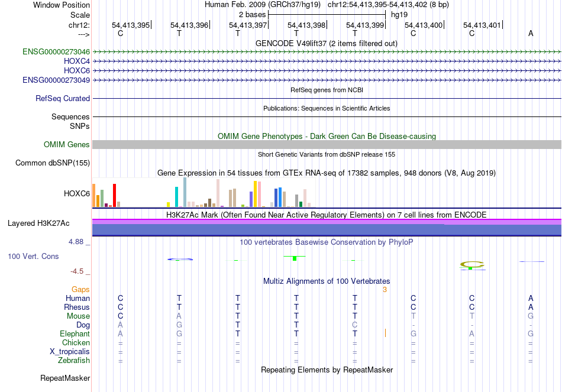Click Multiz Alignments of 100 Vertebrates title
This screenshot has height=392, width=562.
tap(327, 281)
